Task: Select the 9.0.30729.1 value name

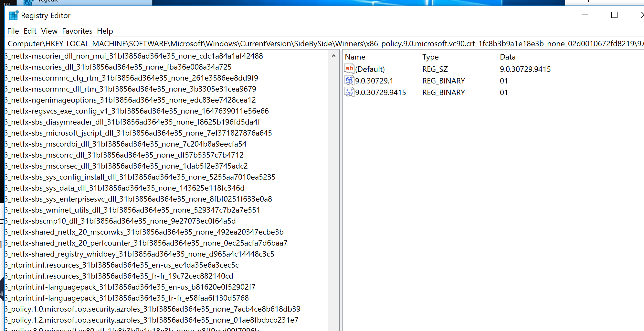Action: pyautogui.click(x=374, y=81)
